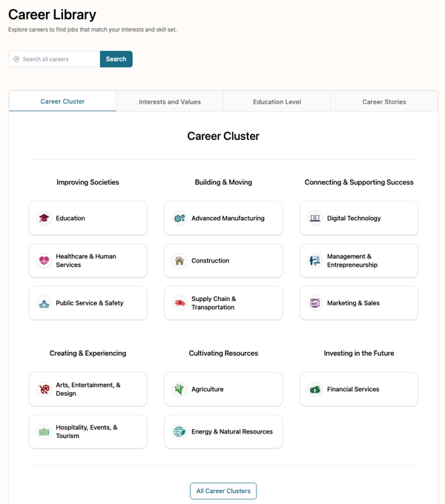This screenshot has width=445, height=504.
Task: Click the Cultivating Resources heading
Action: pyautogui.click(x=223, y=354)
